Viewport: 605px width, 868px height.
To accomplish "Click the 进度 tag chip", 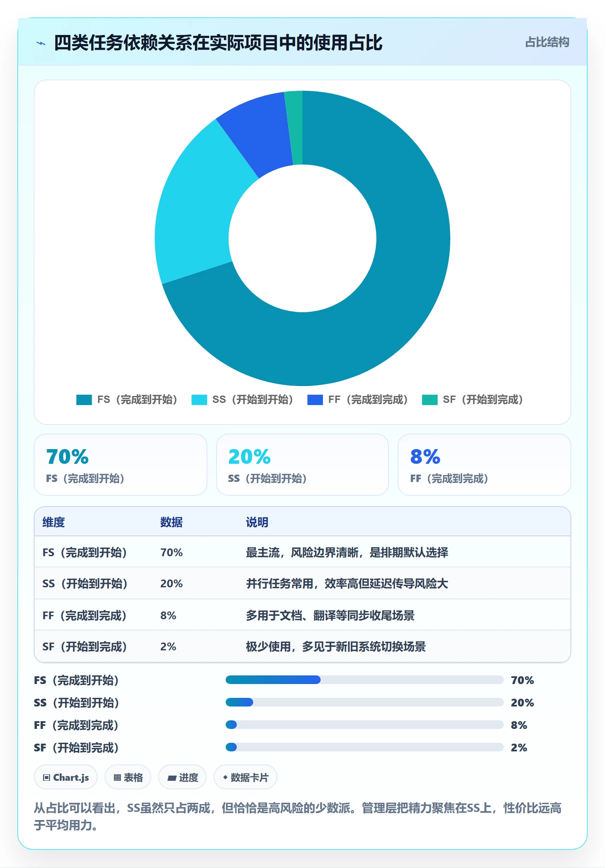I will click(182, 777).
